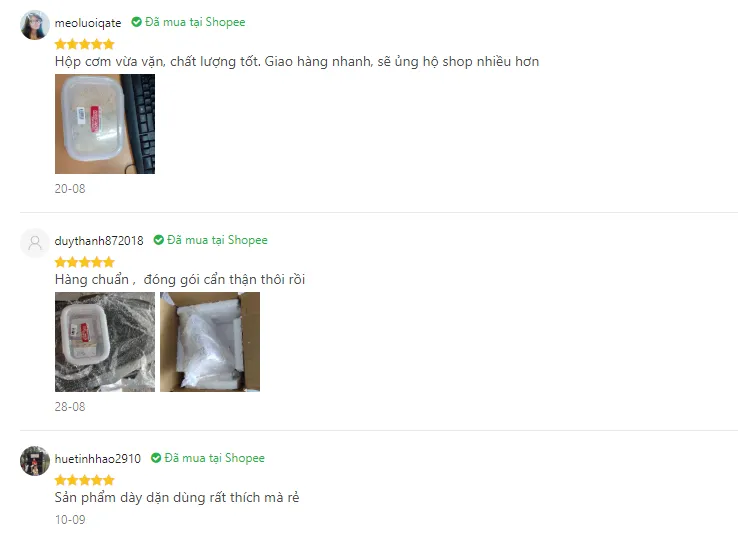
Task: Enlarge photo of box in bubble wrap
Action: [x=105, y=342]
